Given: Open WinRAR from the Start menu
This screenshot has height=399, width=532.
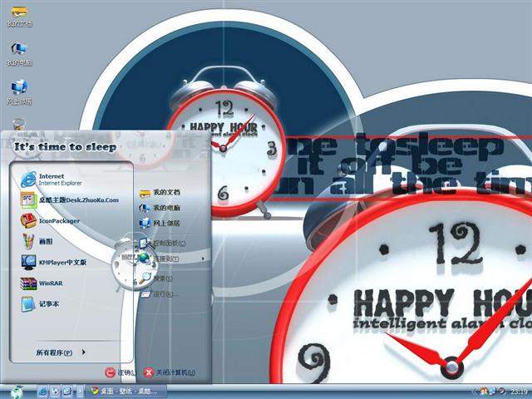Looking at the screenshot, I should (42, 283).
